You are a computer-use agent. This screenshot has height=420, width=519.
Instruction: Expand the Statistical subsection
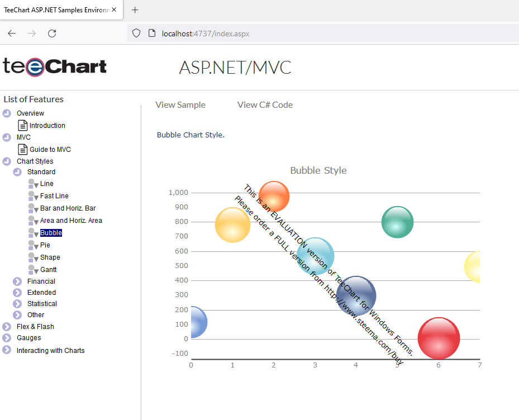click(x=17, y=304)
